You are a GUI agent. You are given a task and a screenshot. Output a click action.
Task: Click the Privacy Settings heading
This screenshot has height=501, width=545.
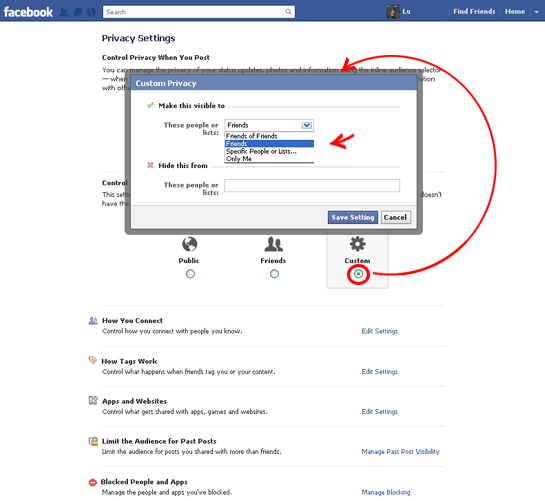pos(138,38)
